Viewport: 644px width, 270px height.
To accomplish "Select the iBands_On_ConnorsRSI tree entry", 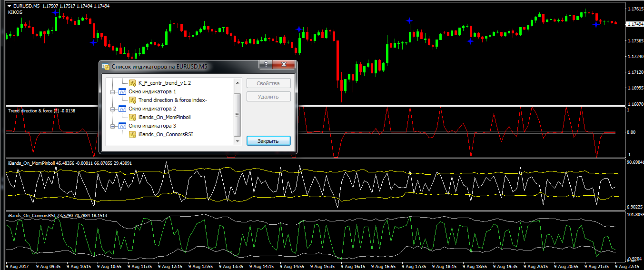I will [x=166, y=135].
